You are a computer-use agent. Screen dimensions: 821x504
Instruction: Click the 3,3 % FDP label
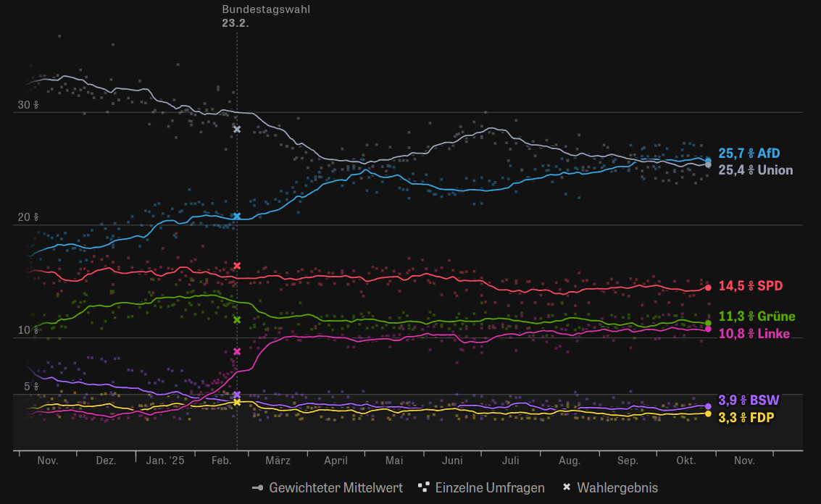click(x=749, y=417)
